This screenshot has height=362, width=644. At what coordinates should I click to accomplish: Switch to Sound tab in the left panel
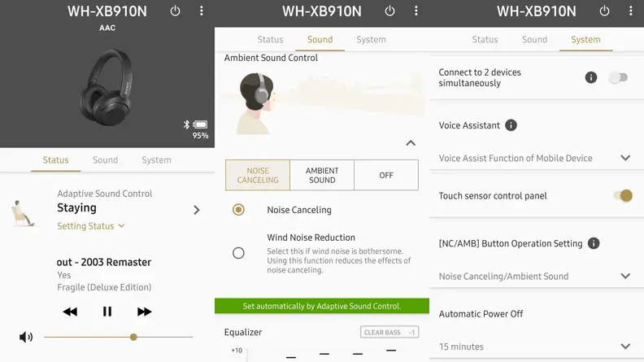click(105, 159)
